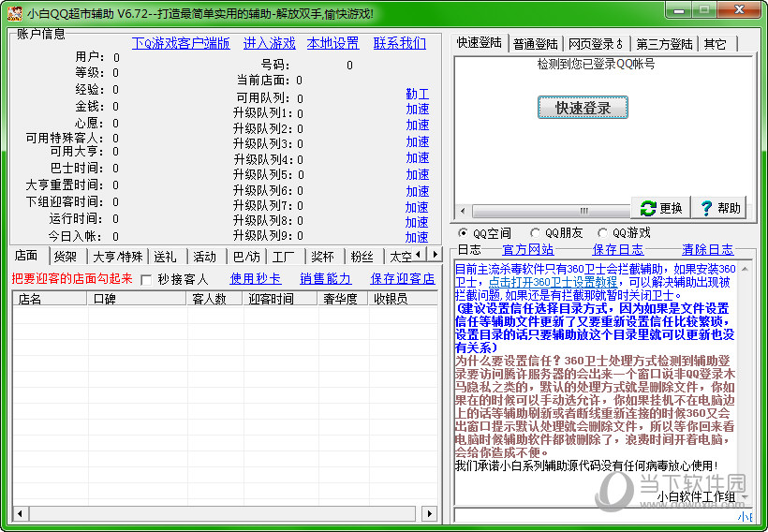
Task: Click right arrow of table horizontal scrollbar
Action: tap(430, 513)
